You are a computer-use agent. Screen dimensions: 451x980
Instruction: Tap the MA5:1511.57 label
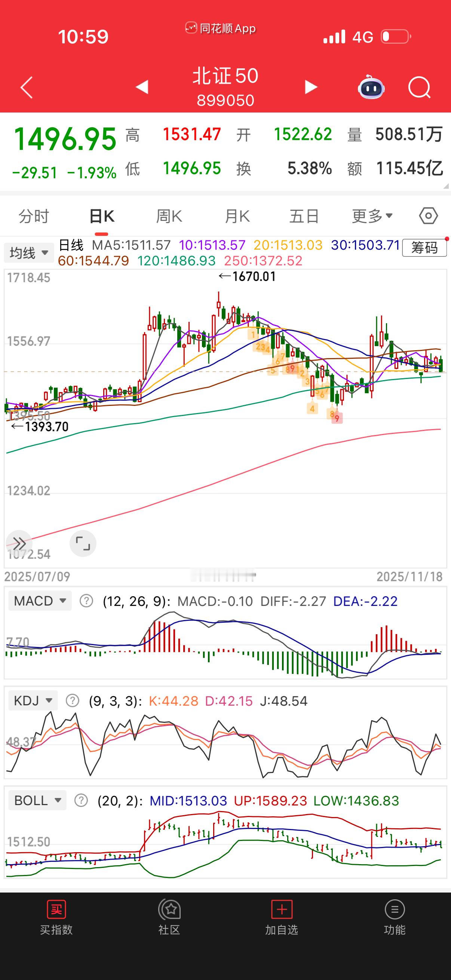point(131,245)
